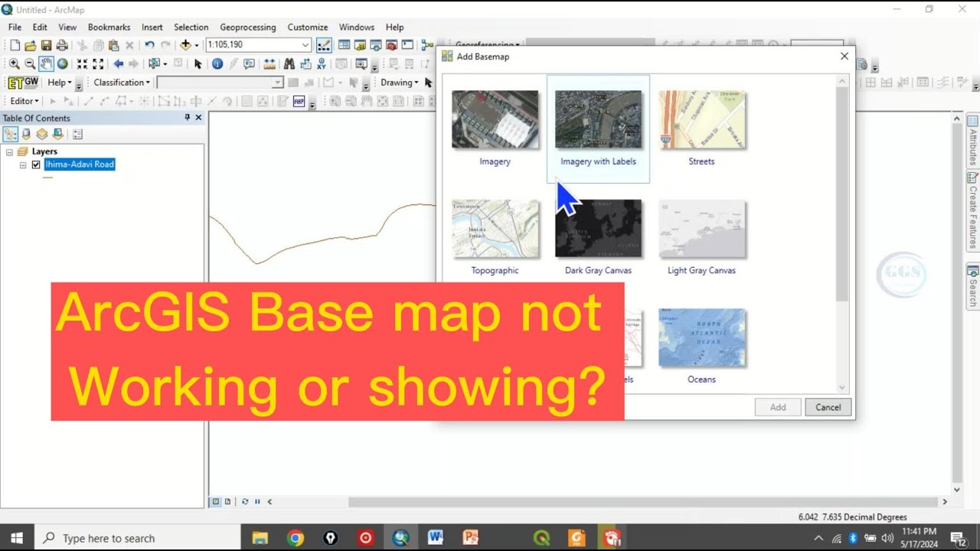Activate the Pan hand tool
The height and width of the screenshot is (551, 980).
46,64
